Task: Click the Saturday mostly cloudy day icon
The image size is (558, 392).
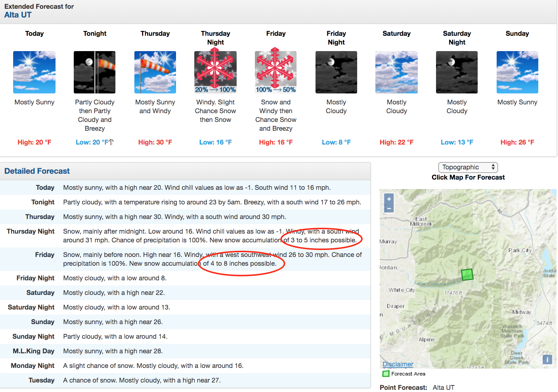Action: pyautogui.click(x=397, y=72)
